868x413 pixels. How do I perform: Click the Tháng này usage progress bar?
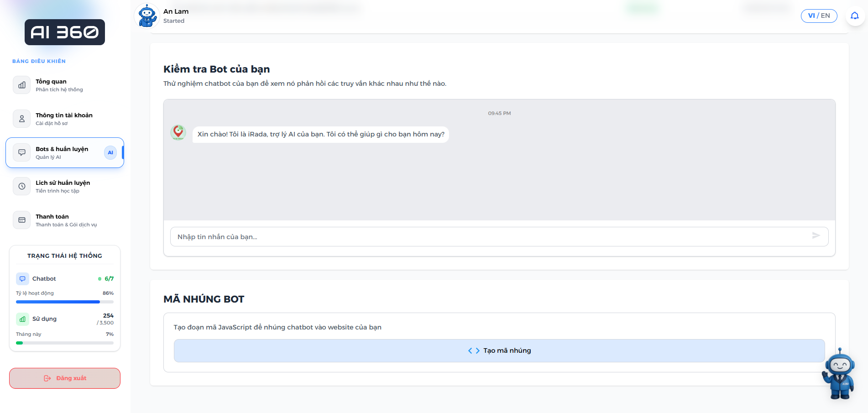point(65,343)
